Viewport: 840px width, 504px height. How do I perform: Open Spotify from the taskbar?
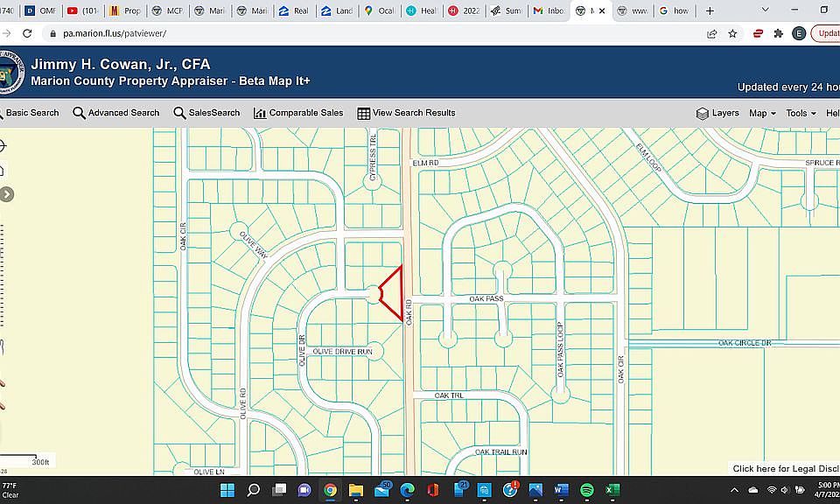tap(586, 489)
